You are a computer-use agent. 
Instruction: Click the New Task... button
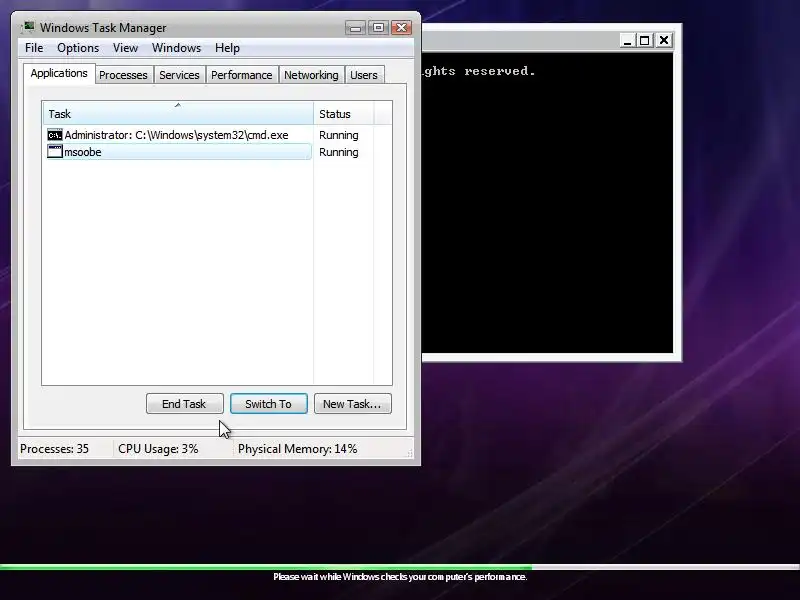[x=353, y=404]
